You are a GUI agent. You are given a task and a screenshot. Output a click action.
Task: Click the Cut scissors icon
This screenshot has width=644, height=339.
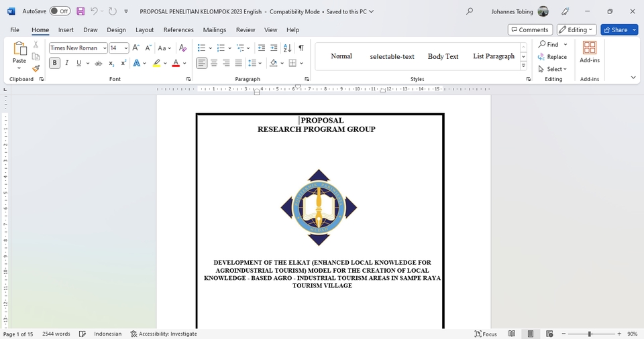(36, 45)
